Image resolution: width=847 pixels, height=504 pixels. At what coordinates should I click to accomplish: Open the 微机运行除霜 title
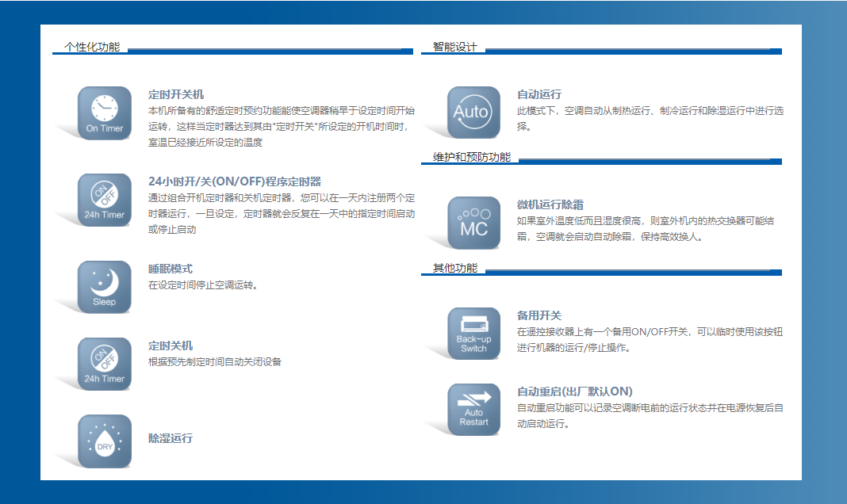tap(550, 205)
